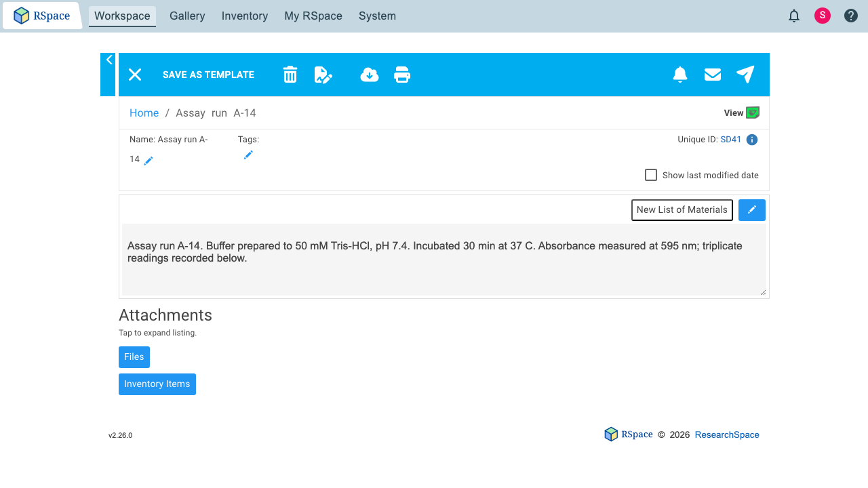Switch to the Inventory tab

pos(245,16)
